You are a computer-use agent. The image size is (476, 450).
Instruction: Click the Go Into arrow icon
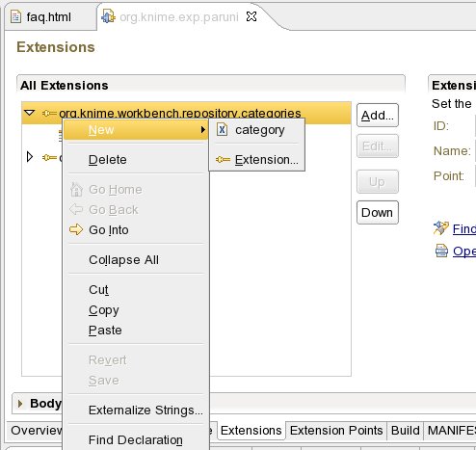pos(76,229)
